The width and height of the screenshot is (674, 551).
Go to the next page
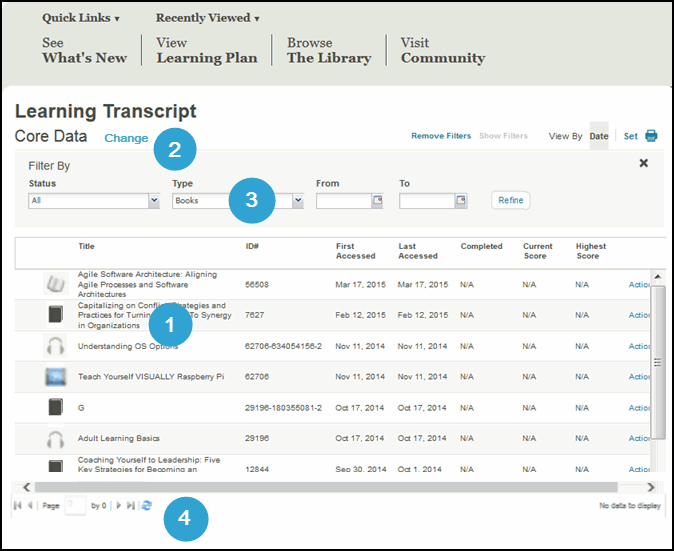pyautogui.click(x=119, y=505)
